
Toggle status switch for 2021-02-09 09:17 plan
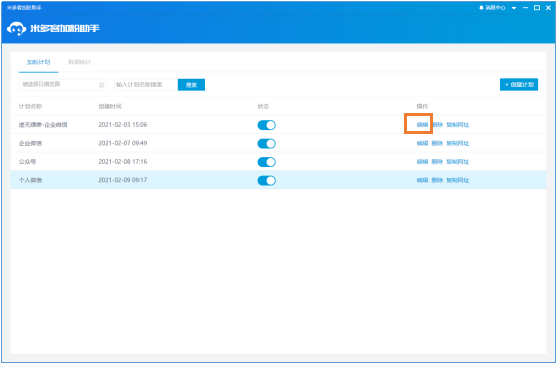pyautogui.click(x=266, y=180)
